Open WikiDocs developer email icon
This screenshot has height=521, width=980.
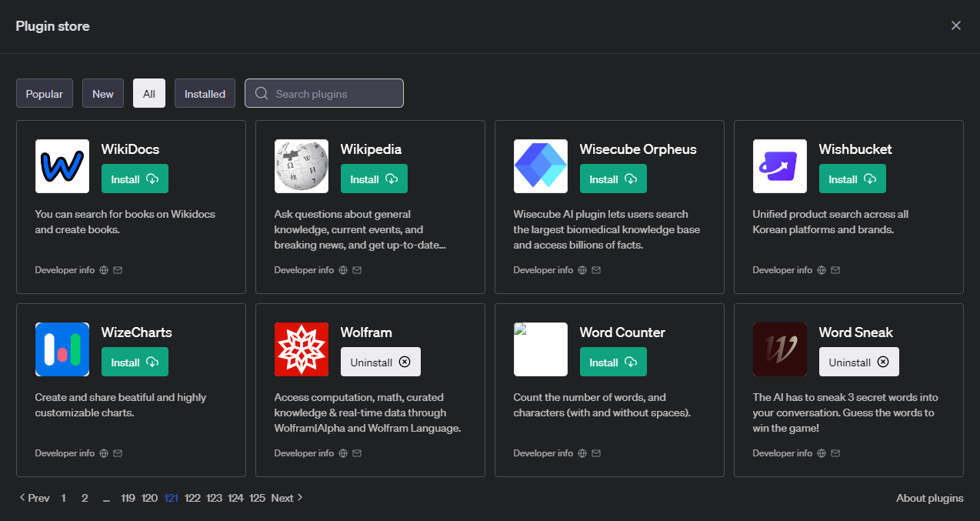pos(118,270)
